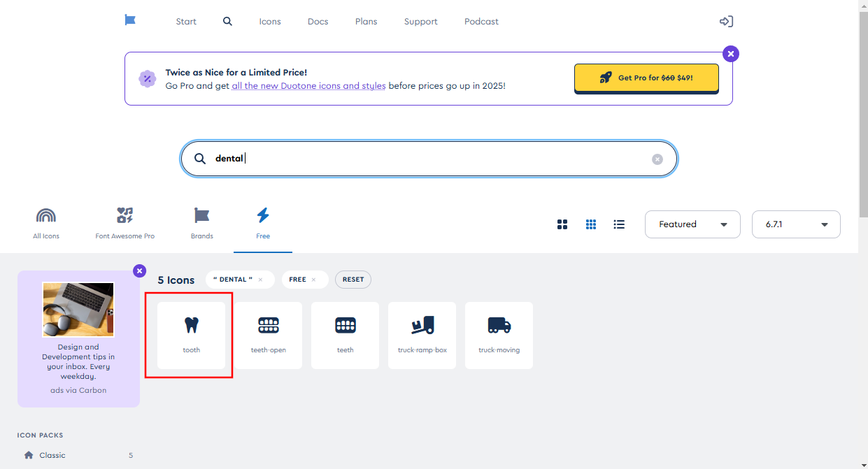Switch to the All Icons tab
Image resolution: width=868 pixels, height=469 pixels.
click(46, 224)
